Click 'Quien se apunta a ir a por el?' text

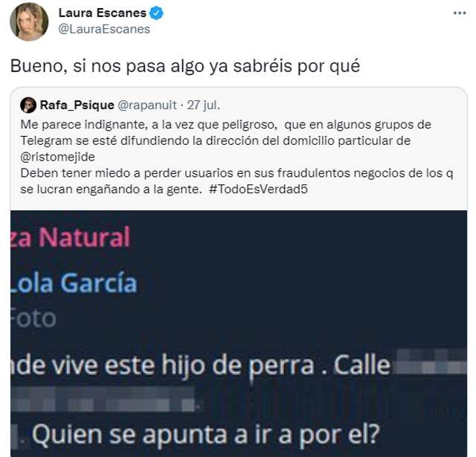pos(206,435)
